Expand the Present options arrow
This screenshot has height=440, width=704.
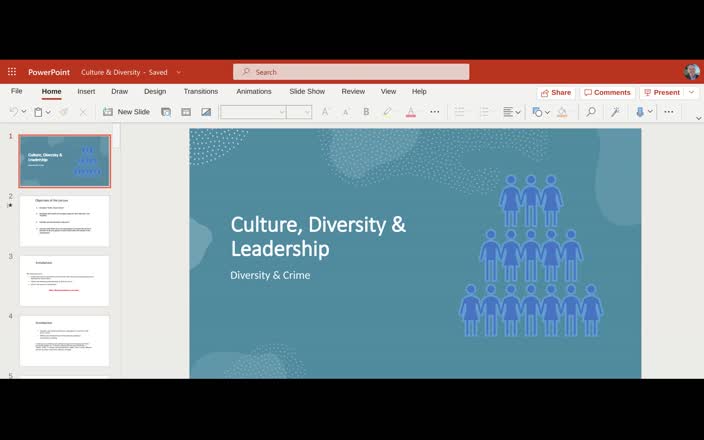coord(690,92)
